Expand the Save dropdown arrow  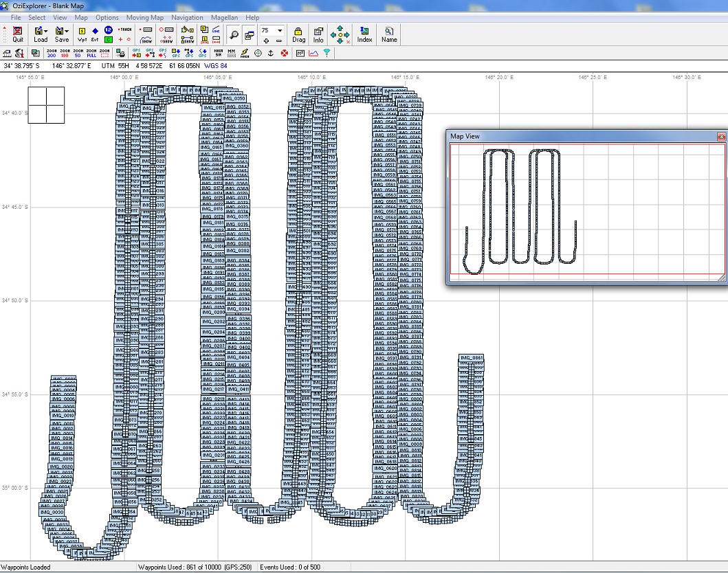[67, 31]
